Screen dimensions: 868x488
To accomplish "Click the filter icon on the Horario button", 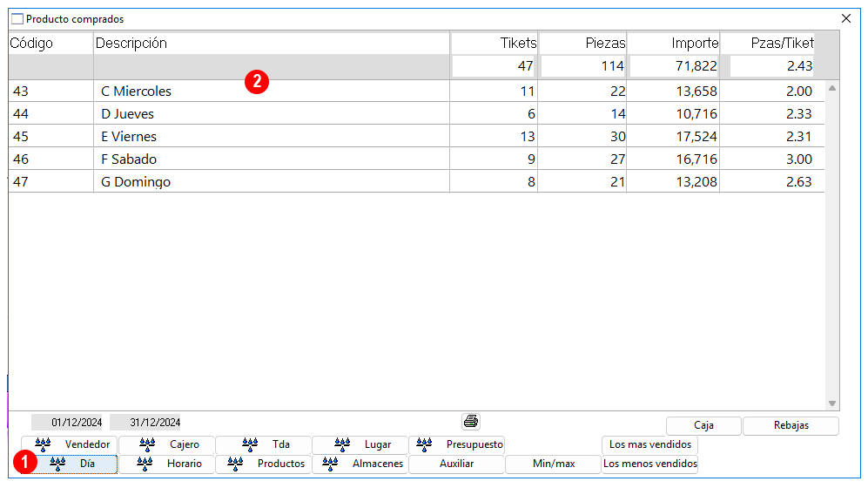I will 145,464.
